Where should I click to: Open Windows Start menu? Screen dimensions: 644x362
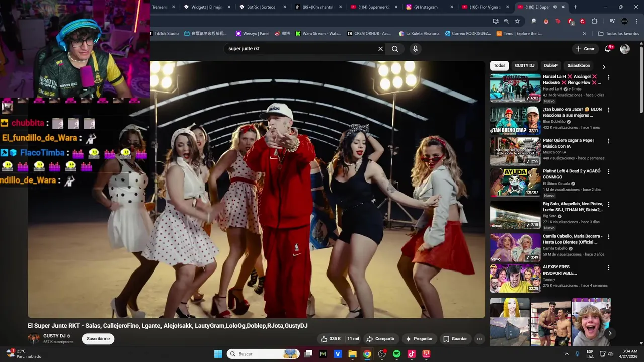[218, 354]
